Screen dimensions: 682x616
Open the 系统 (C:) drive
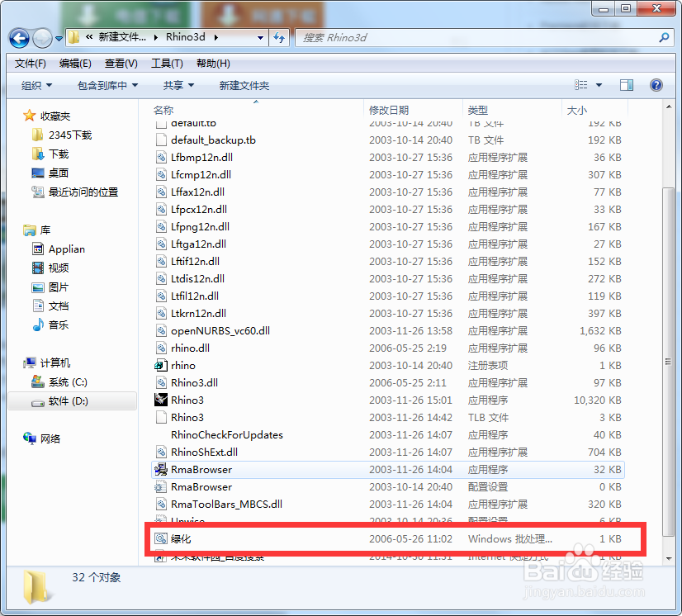click(68, 382)
